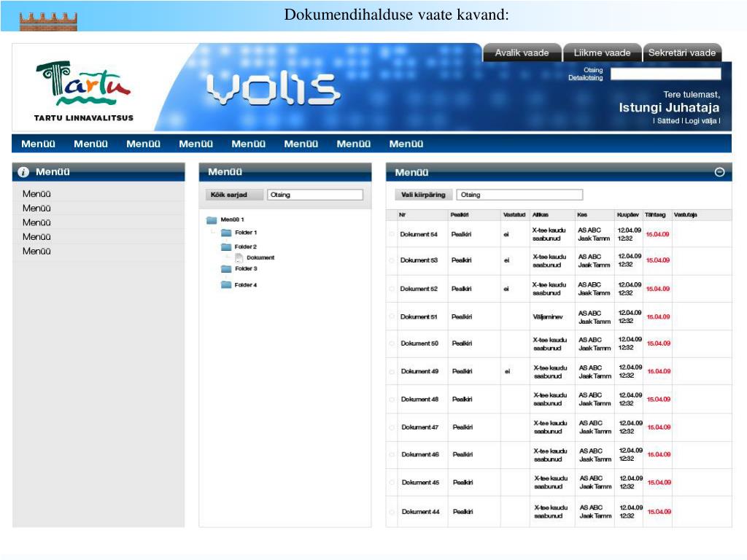The image size is (747, 560).
Task: Sort by the Kes column header
Action: [x=582, y=215]
